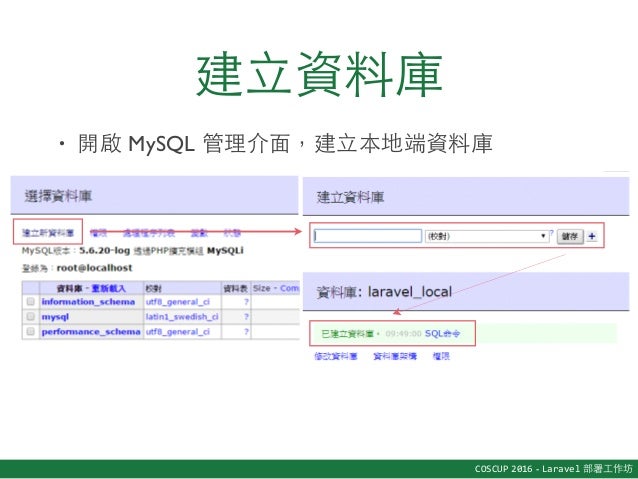Click the root@localhost login text
This screenshot has height=479, width=638.
tap(94, 268)
